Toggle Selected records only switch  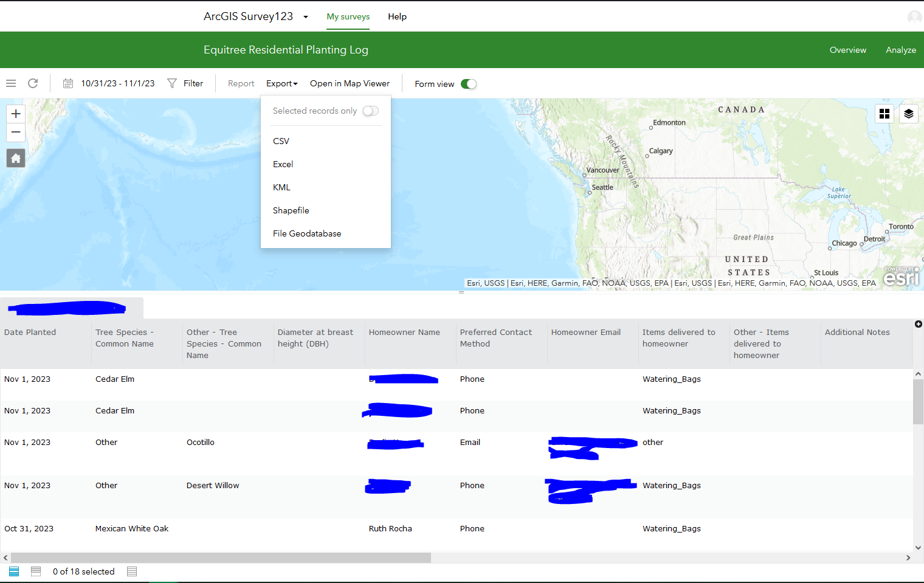click(370, 111)
